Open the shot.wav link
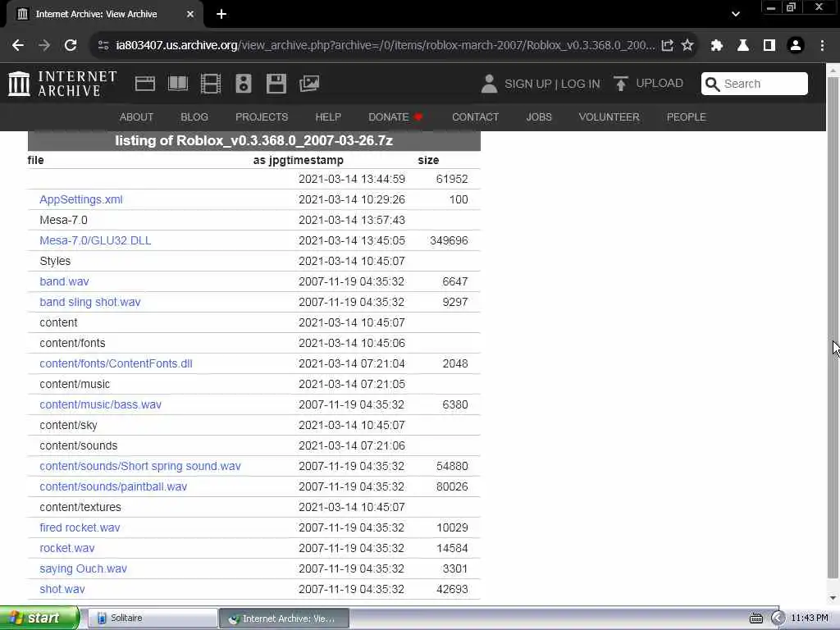The height and width of the screenshot is (630, 840). point(62,589)
